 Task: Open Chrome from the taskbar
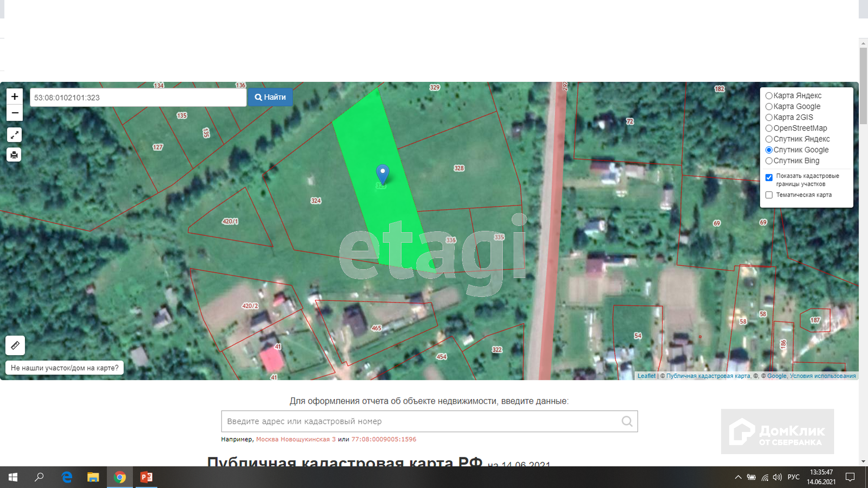coord(120,477)
